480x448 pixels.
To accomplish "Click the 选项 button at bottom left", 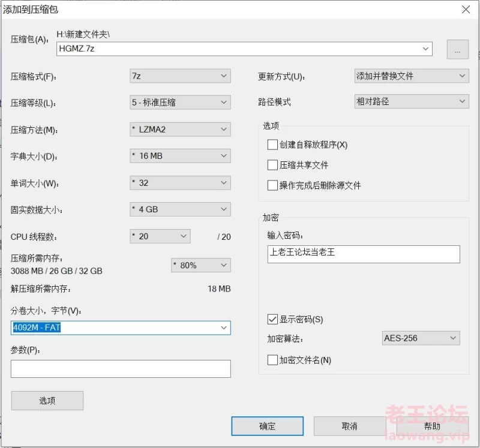I will (x=47, y=401).
